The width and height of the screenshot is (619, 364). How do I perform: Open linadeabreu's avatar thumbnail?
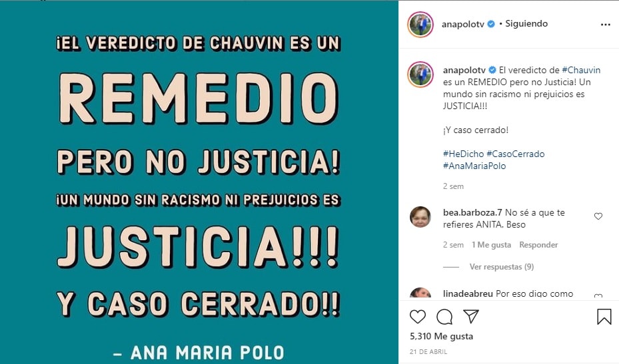(420, 293)
